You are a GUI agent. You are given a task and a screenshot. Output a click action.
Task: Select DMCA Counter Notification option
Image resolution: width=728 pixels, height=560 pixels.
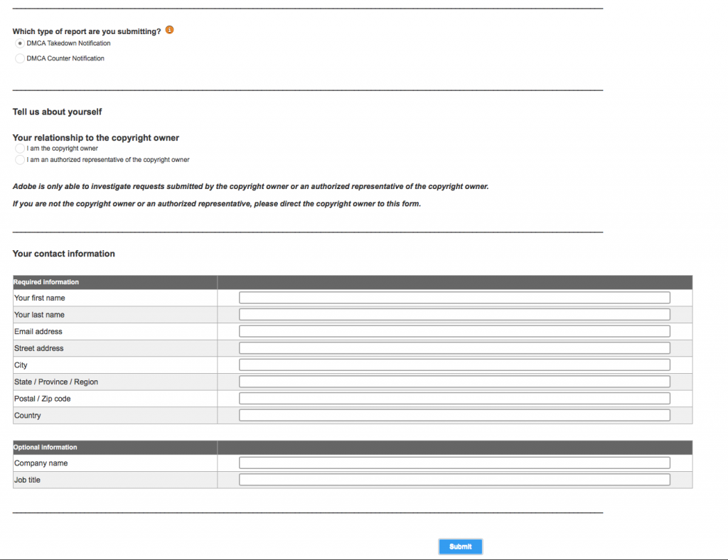pyautogui.click(x=19, y=58)
